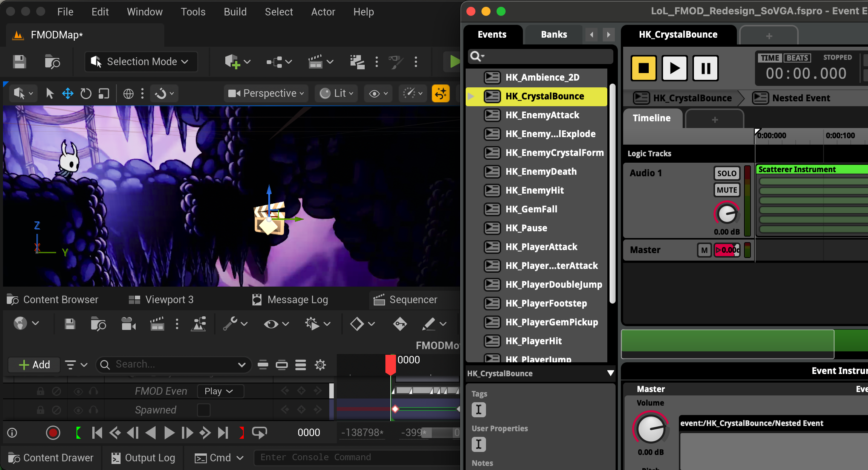The height and width of the screenshot is (470, 868).
Task: Collapse the HK_CrystalBounce properties triangle
Action: coord(610,373)
